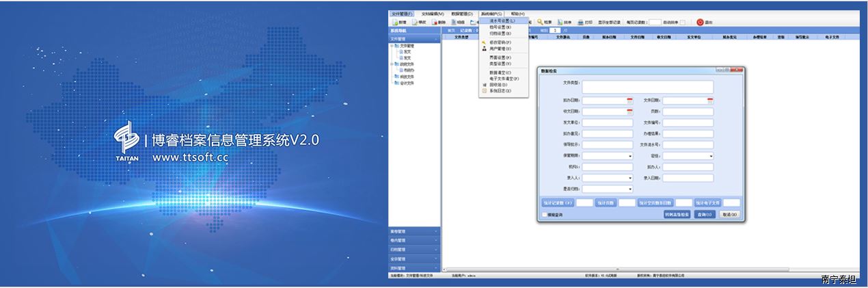Viewport: 868px width, 288px height.
Task: Click the 文件编号 input field
Action: pyautogui.click(x=688, y=123)
